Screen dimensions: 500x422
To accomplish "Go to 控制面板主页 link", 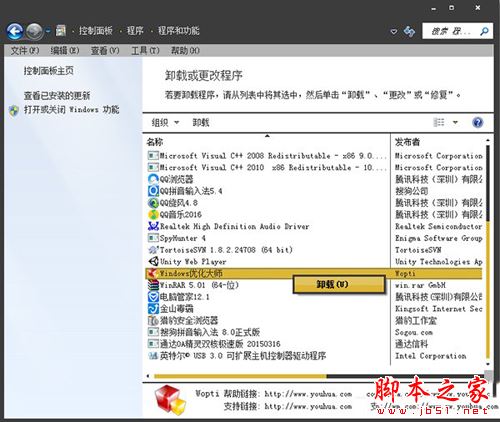I will click(48, 71).
